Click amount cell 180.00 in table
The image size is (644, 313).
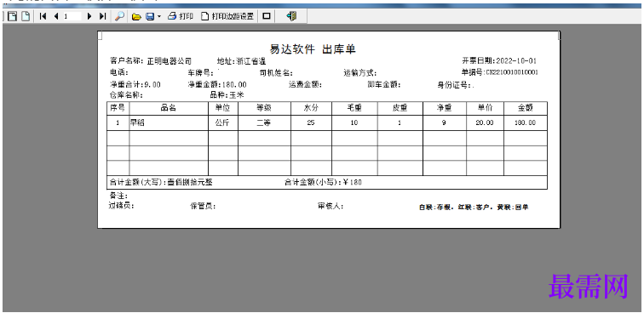[526, 122]
